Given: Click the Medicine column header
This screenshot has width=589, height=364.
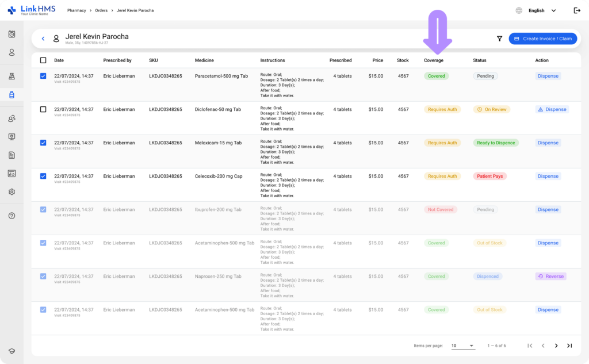Looking at the screenshot, I should [x=204, y=60].
